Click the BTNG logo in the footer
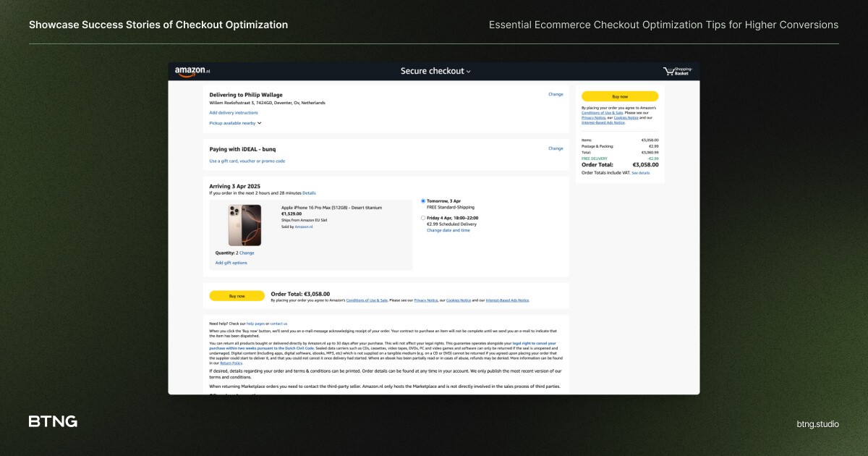This screenshot has height=456, width=868. 53,421
